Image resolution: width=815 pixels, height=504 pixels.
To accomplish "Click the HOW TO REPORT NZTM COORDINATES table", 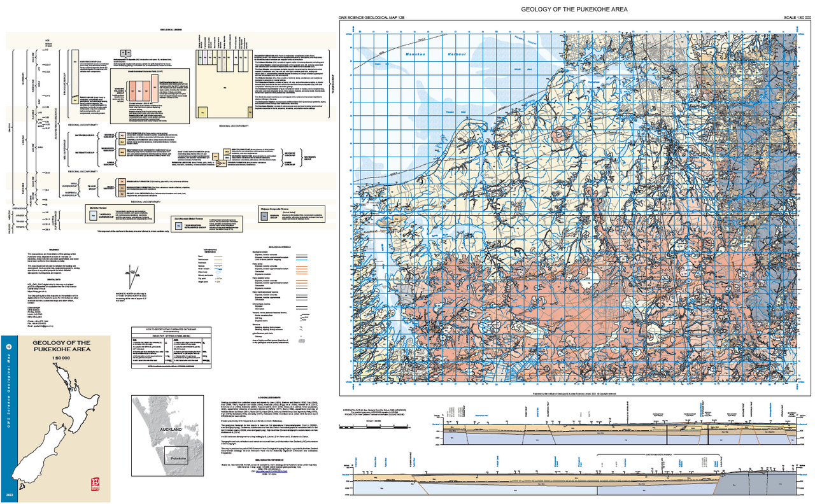I will coord(171,348).
